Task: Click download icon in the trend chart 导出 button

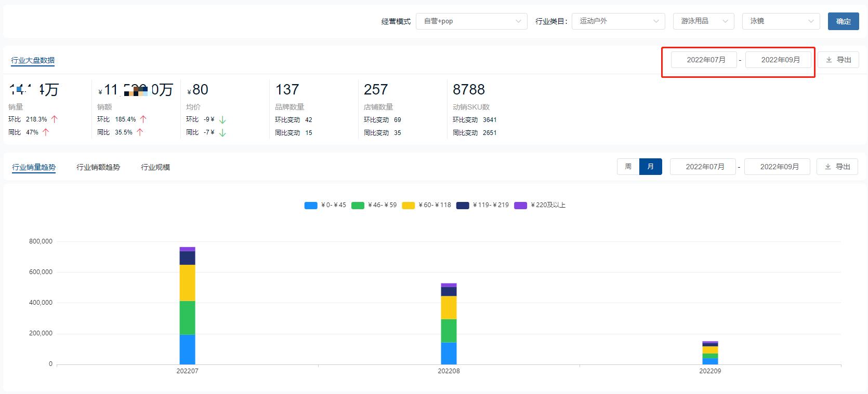Action: 828,167
